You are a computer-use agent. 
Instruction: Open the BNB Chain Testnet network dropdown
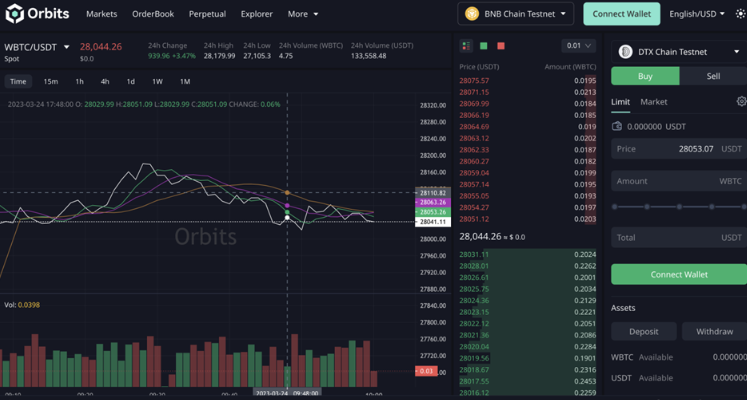[515, 14]
